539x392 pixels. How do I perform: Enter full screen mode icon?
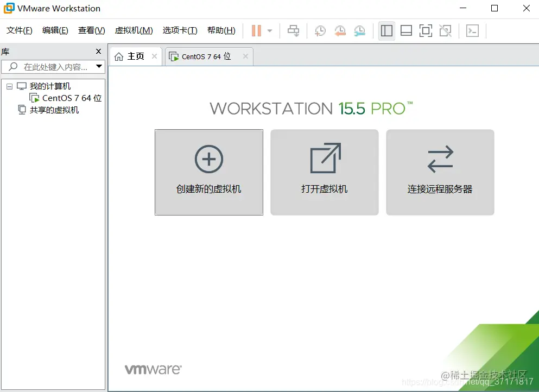coord(426,30)
